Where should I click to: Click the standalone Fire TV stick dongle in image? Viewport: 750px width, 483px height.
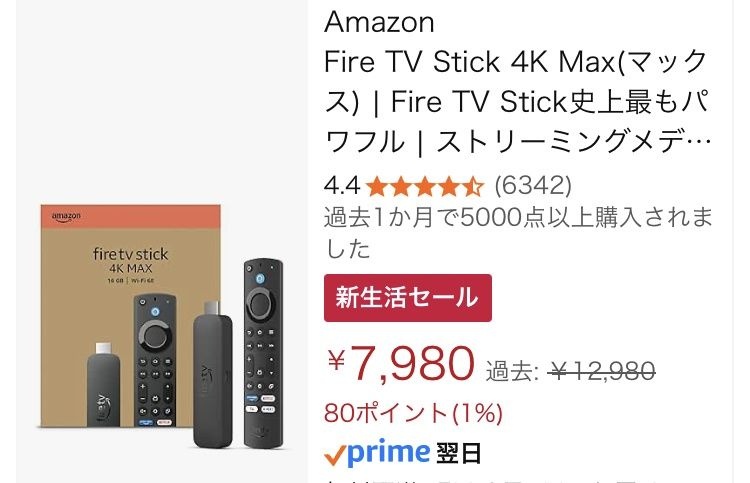(x=213, y=374)
